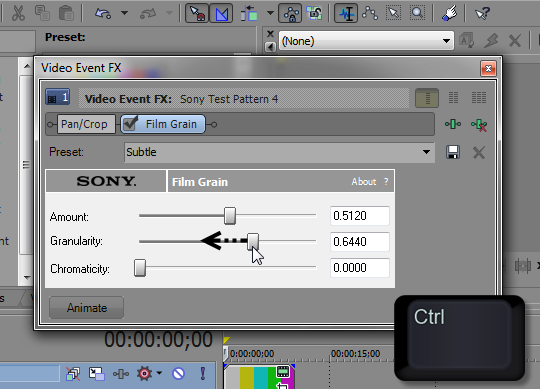Expand the (None) dropdown list
Screen dimensions: 540x389
tap(366, 41)
